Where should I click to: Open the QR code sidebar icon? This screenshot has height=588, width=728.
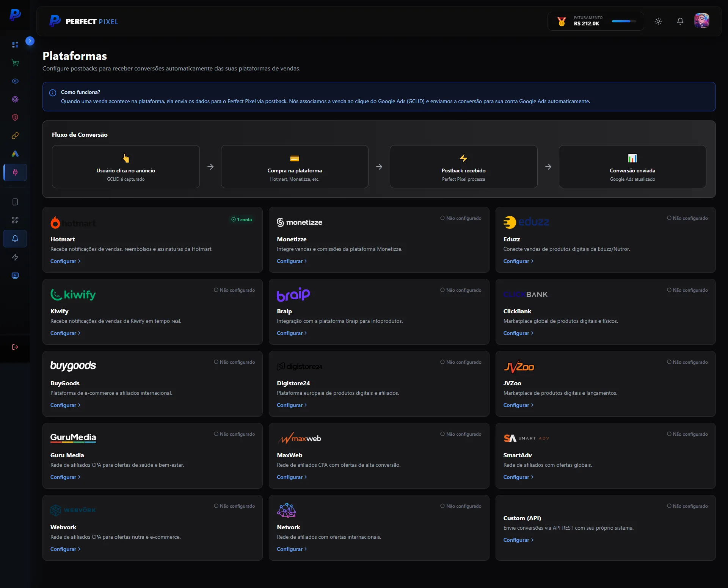point(15,220)
